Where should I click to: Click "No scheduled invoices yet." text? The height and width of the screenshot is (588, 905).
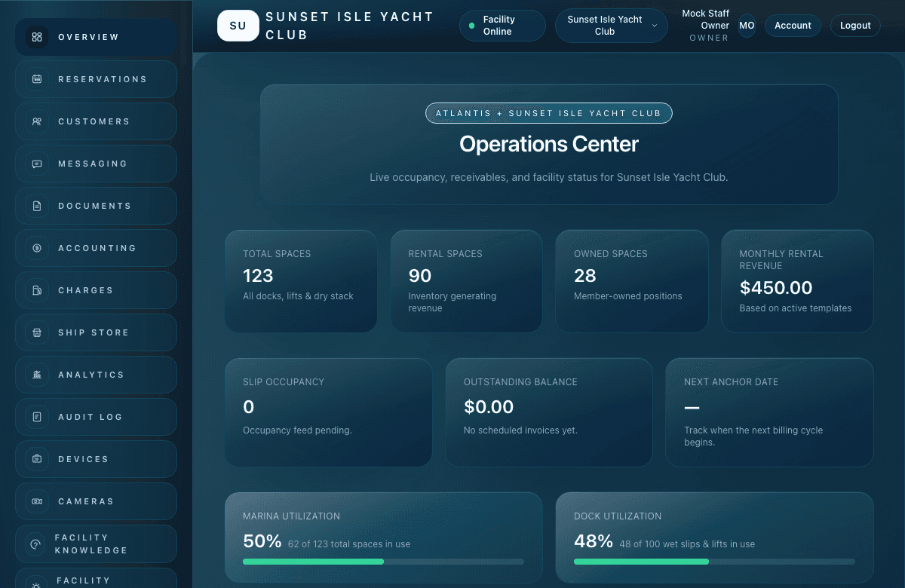point(520,430)
